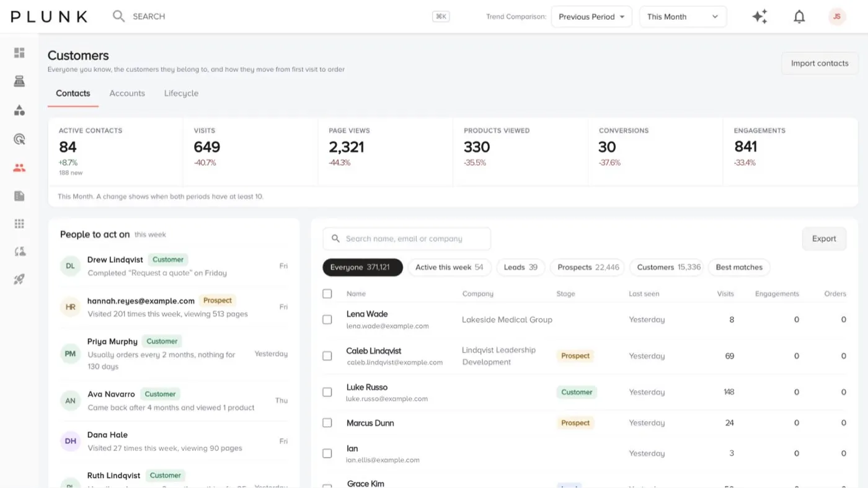Viewport: 868px width, 488px height.
Task: Open the person-sync icon in sidebar
Action: tap(19, 252)
